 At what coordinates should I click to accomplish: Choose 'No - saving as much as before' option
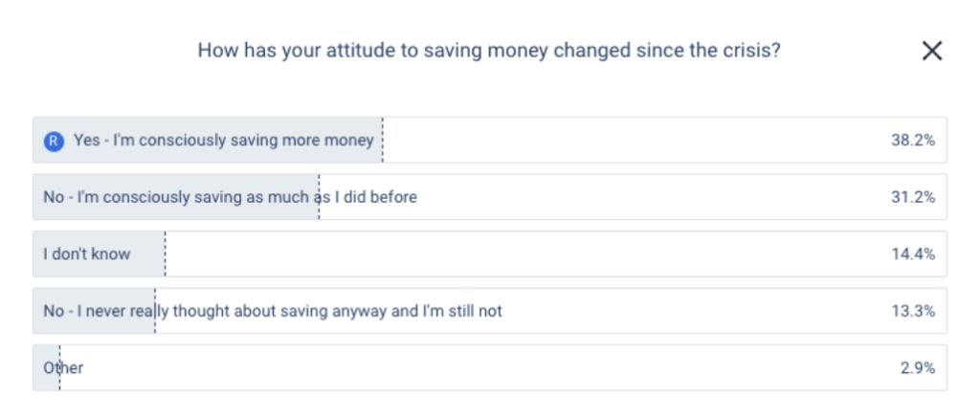pos(230,198)
